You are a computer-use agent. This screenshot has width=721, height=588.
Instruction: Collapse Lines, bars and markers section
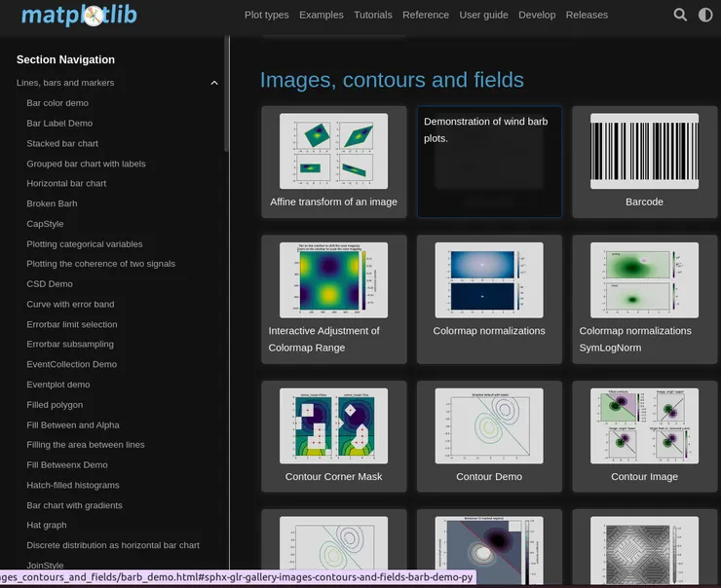[214, 83]
